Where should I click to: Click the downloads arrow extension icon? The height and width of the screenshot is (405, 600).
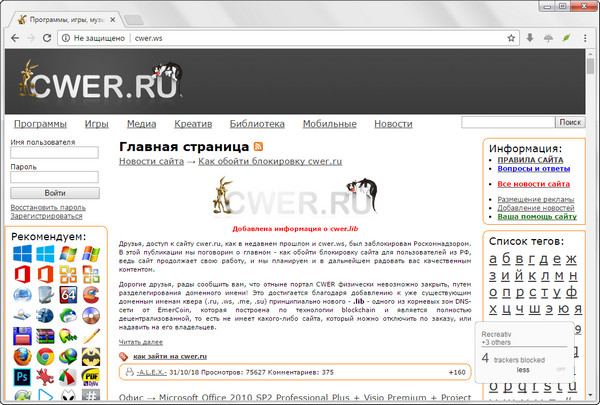(529, 39)
